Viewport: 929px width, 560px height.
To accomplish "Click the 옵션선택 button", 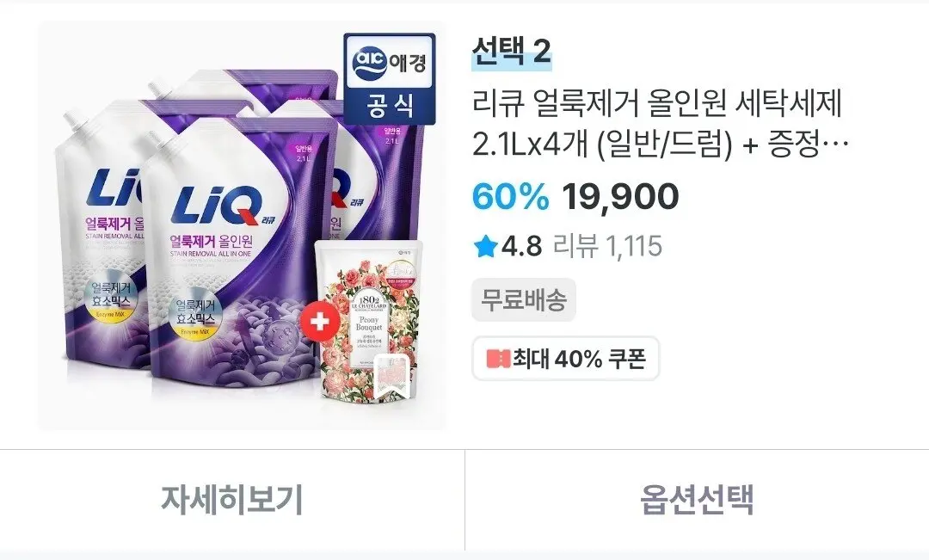I will click(x=698, y=500).
